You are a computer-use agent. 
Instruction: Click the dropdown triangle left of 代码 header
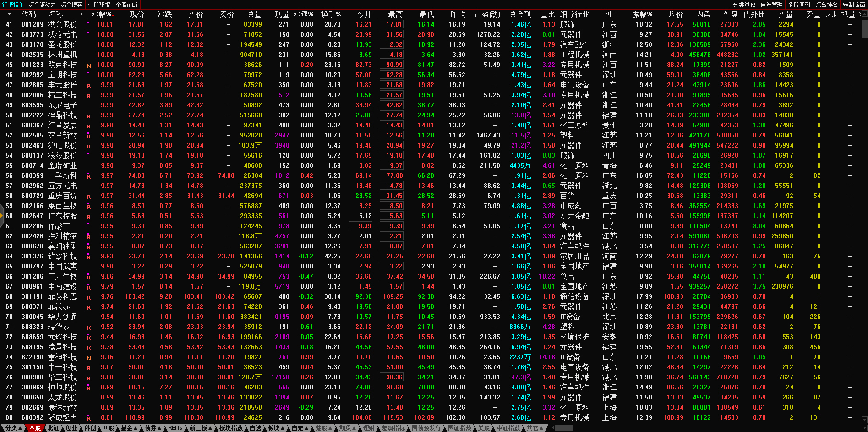coord(9,15)
